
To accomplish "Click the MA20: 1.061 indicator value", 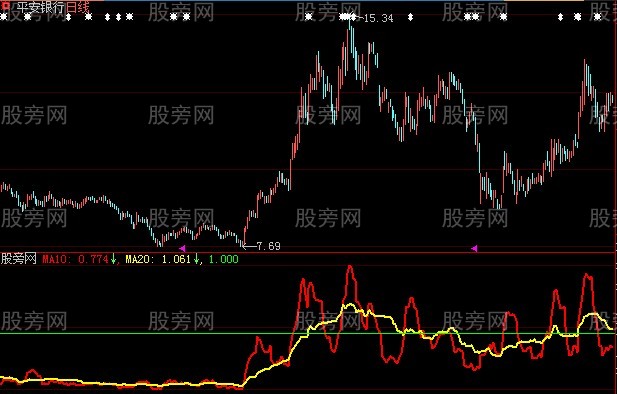I will 158,259.
